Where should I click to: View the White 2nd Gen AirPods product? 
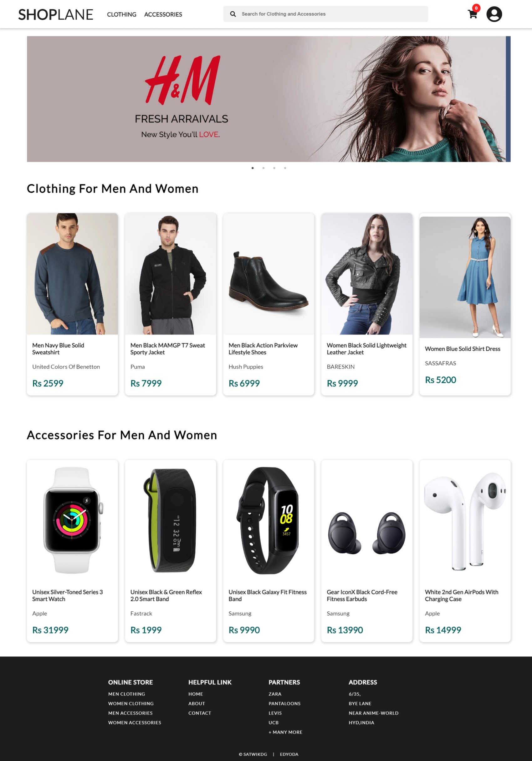465,551
